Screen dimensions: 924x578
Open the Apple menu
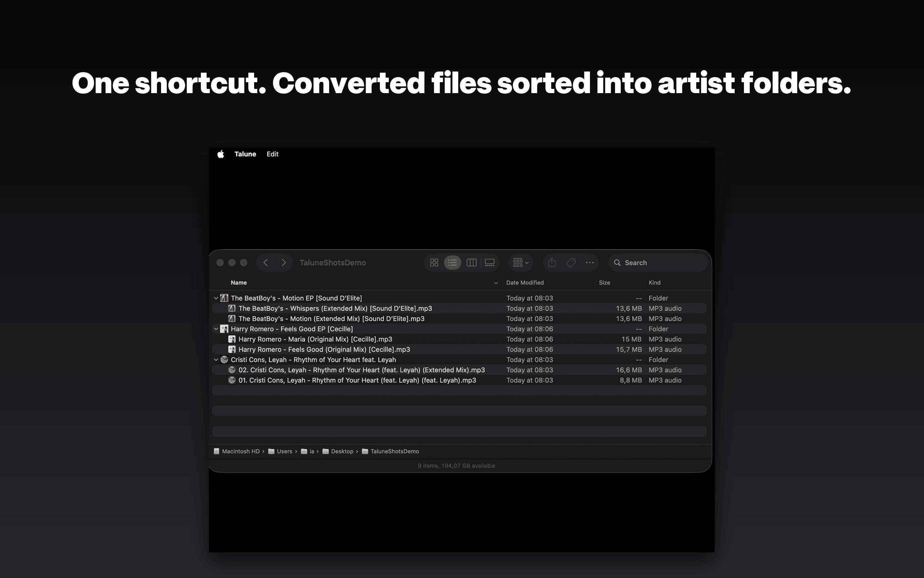pyautogui.click(x=221, y=154)
